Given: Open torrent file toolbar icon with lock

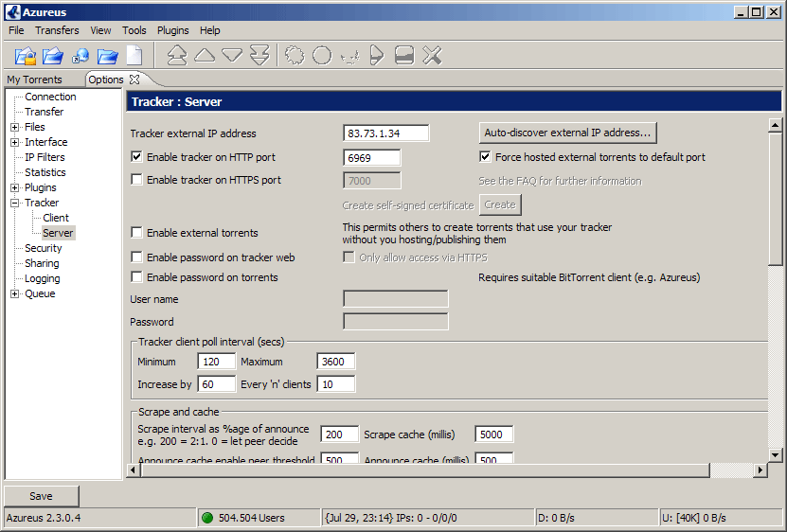Looking at the screenshot, I should 25,56.
